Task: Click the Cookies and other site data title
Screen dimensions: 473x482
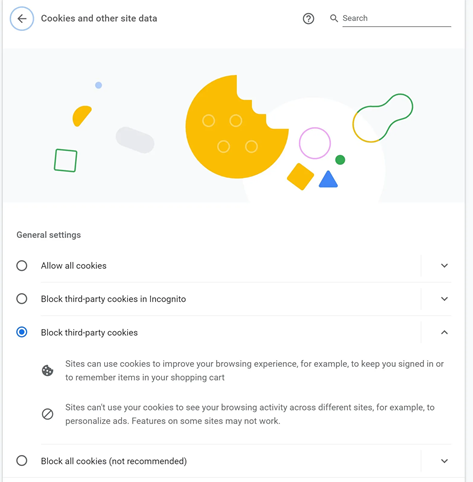Action: click(99, 18)
